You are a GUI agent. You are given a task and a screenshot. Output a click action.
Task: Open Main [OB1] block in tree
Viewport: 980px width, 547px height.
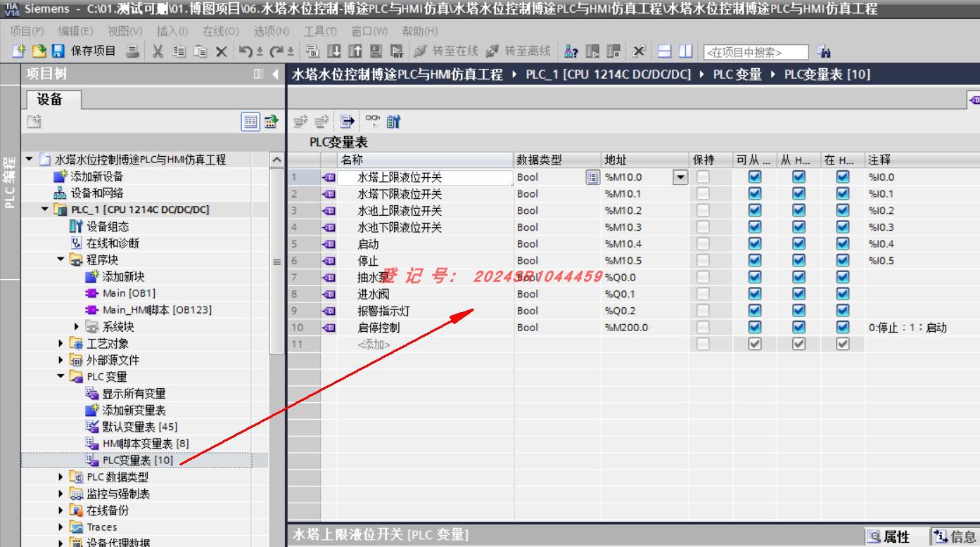(x=129, y=293)
